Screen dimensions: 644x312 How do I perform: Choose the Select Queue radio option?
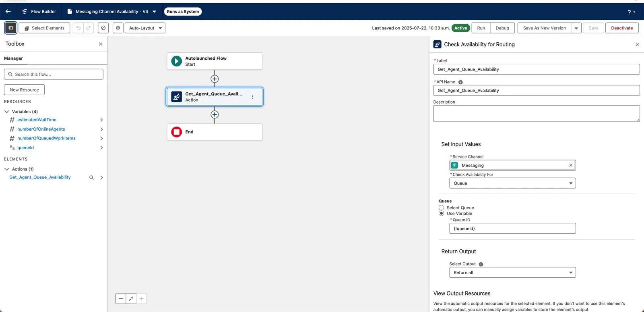tap(442, 208)
